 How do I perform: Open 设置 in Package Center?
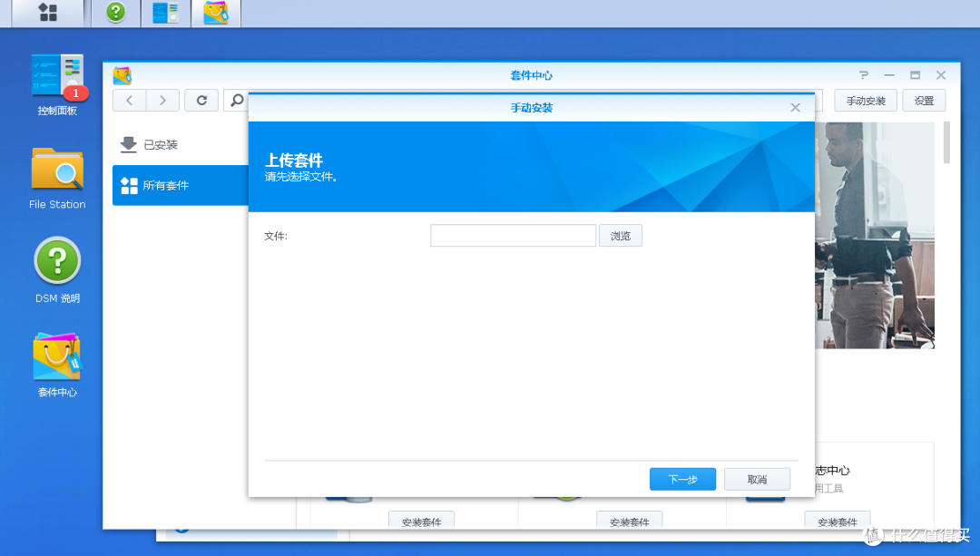pos(924,101)
